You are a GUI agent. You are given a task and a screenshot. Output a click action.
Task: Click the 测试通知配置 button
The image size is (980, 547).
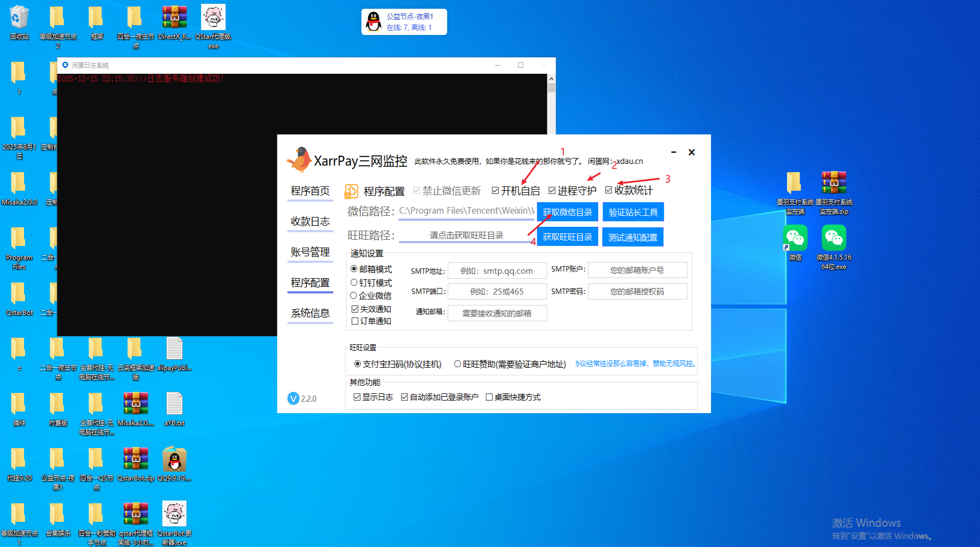[x=633, y=237]
